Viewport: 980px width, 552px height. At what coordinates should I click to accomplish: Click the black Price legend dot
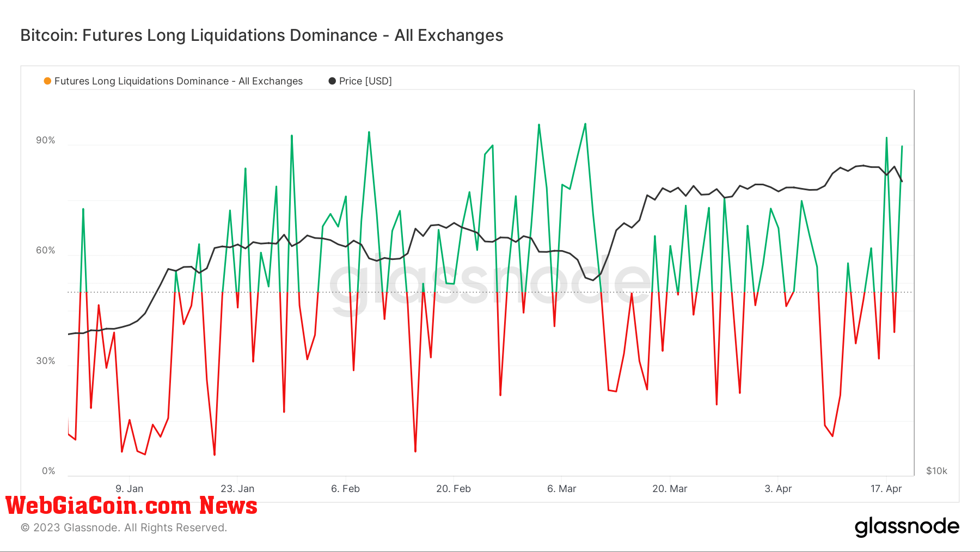pyautogui.click(x=332, y=81)
